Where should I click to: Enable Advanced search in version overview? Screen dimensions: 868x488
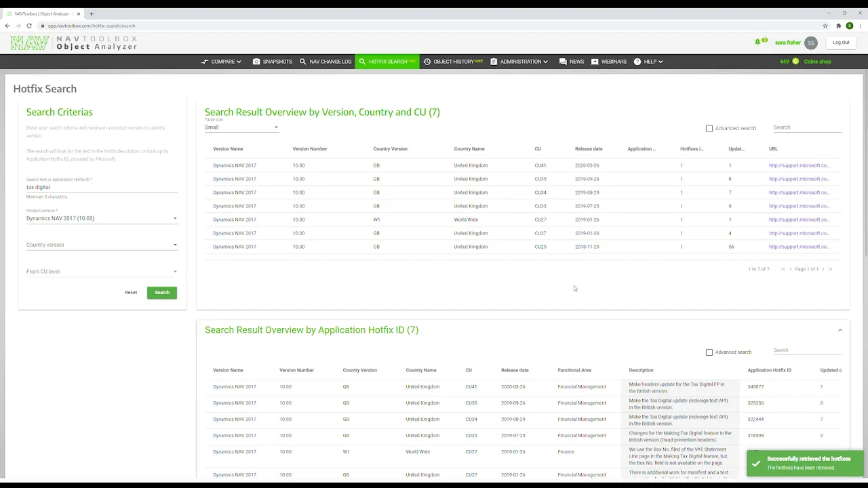[709, 128]
